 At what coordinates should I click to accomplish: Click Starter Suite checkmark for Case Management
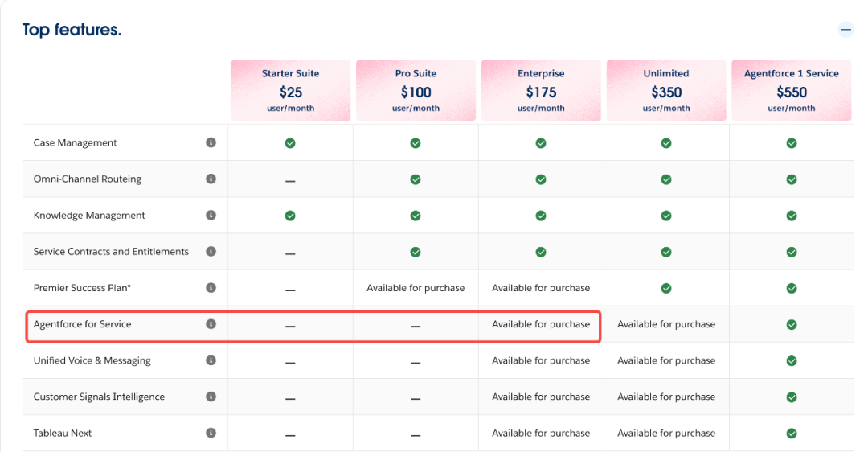pyautogui.click(x=290, y=143)
